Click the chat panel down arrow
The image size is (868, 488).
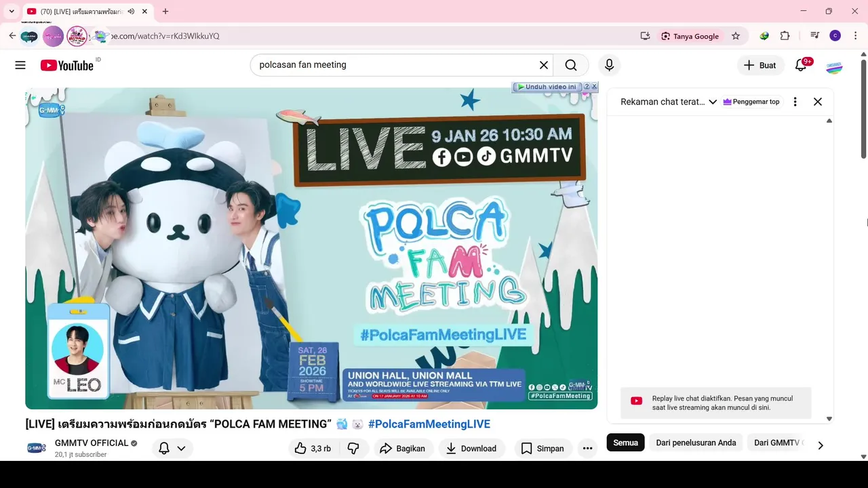click(x=829, y=419)
